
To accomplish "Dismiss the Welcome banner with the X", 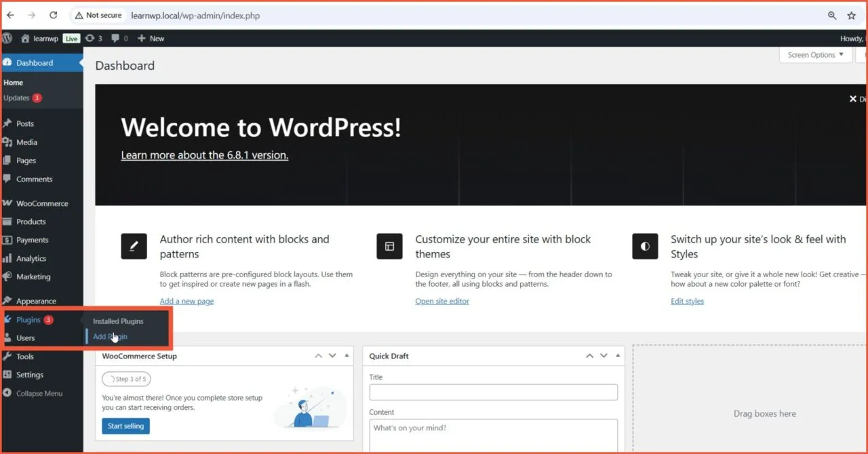I will (x=852, y=98).
